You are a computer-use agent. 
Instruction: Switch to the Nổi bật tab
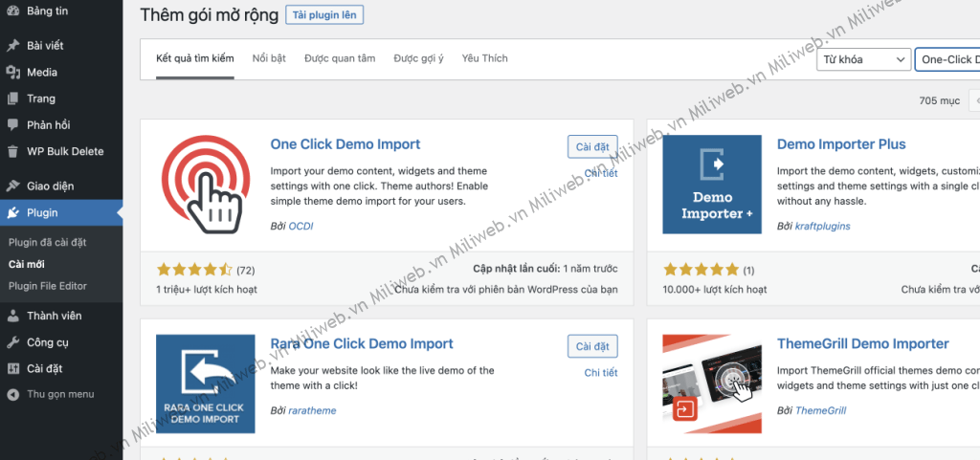tap(269, 58)
